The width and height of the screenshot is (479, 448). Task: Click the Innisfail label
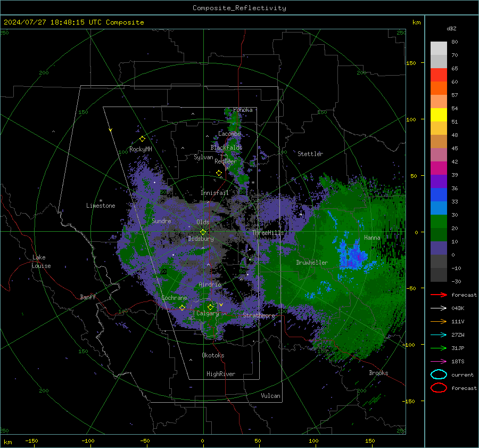coord(214,193)
